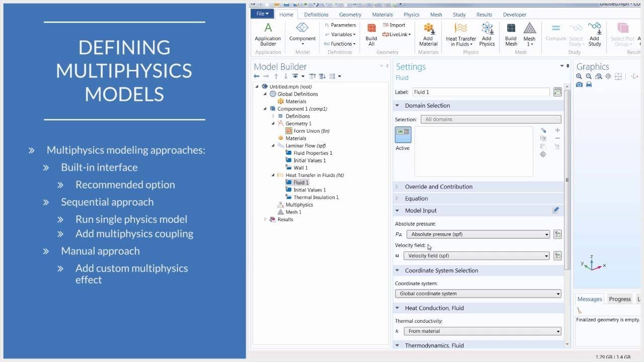
Task: Toggle the Active selection switch
Action: click(403, 135)
